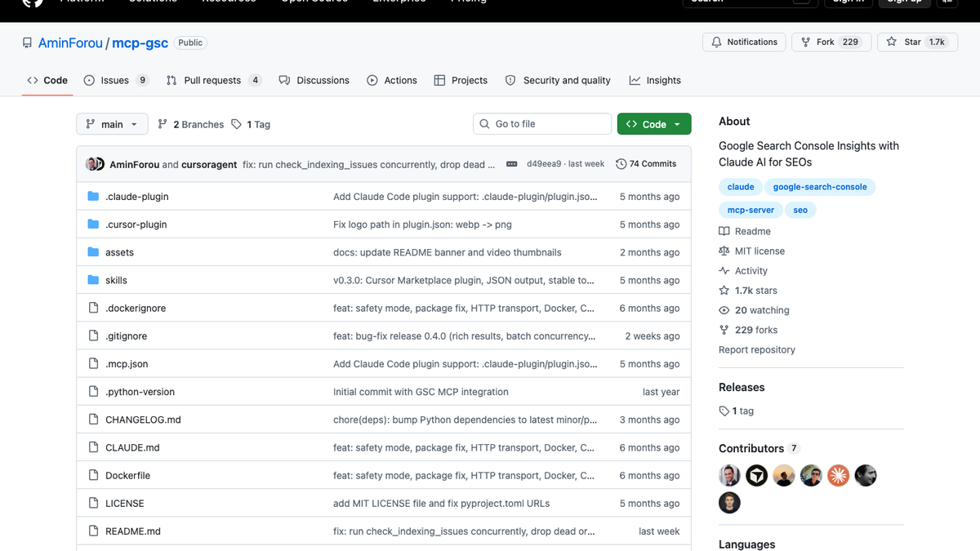Screen dimensions: 980x551
Task: Focus the Go to file field
Action: coord(542,124)
